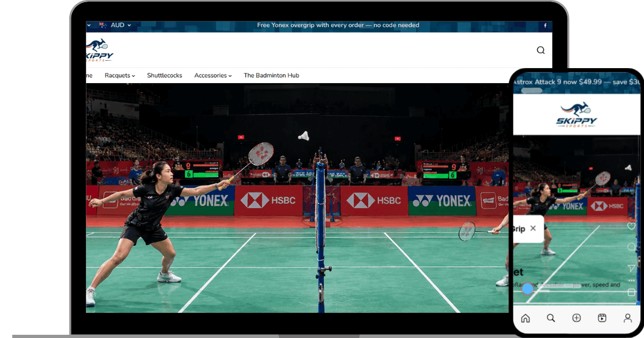This screenshot has width=644, height=338.
Task: Close the Grip popup tag on the phone
Action: pos(533,229)
